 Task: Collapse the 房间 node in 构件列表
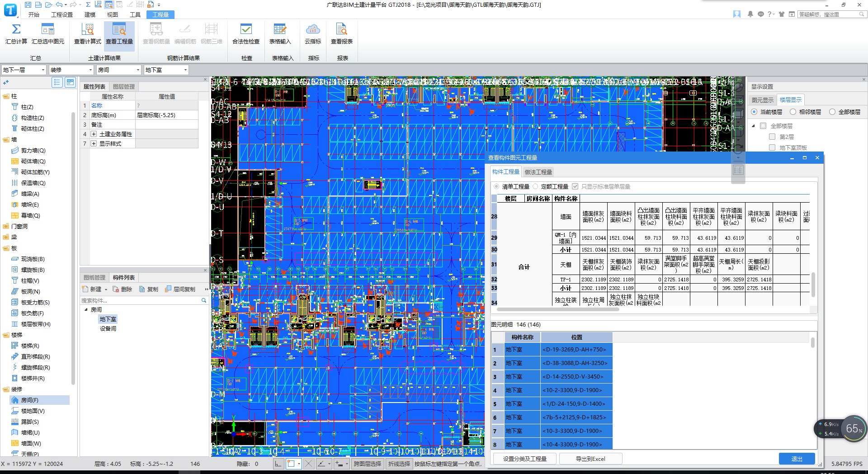click(x=86, y=310)
